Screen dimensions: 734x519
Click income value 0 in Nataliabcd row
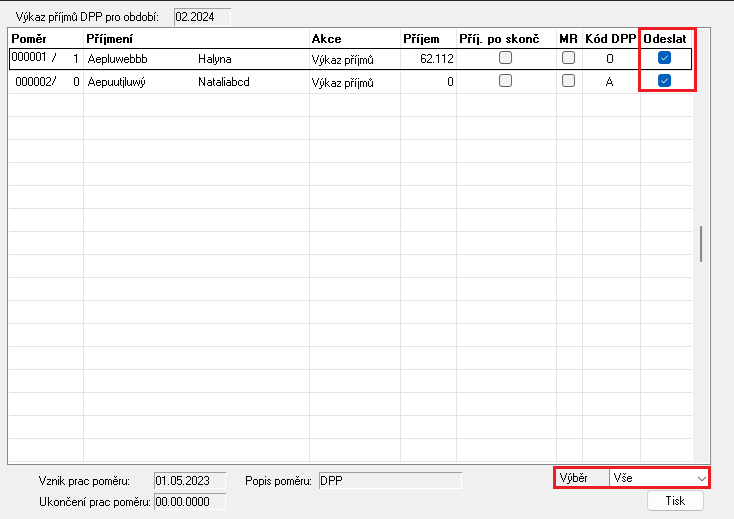(450, 82)
